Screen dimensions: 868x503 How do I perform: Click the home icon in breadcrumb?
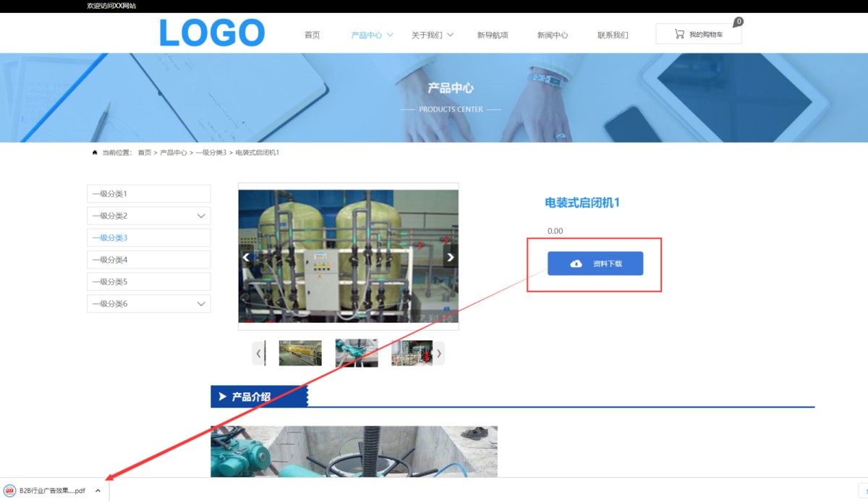tap(95, 153)
